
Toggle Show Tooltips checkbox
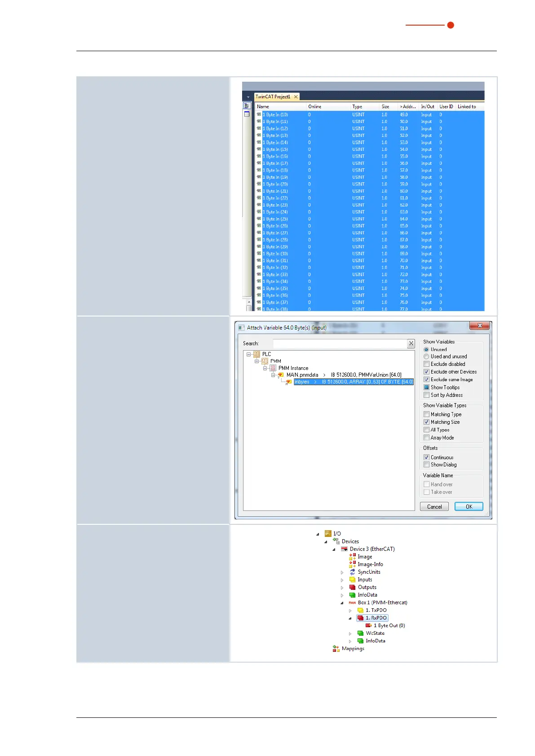[426, 387]
